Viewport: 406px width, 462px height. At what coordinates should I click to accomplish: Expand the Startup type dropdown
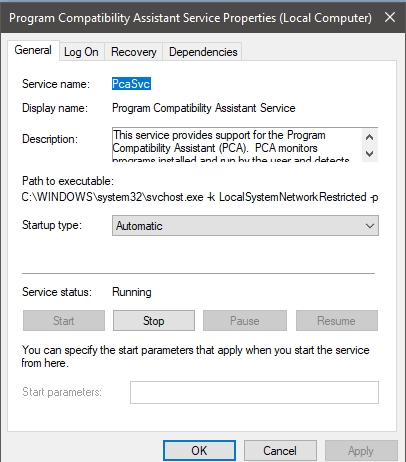coord(245,226)
